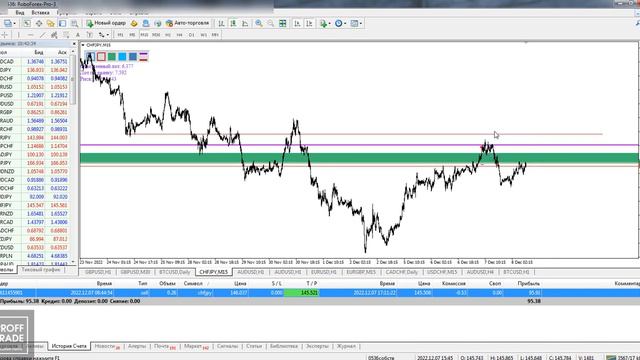Image resolution: width=640 pixels, height=360 pixels.
Task: Expand the periods clock dropdown arrow
Action: pos(345,24)
